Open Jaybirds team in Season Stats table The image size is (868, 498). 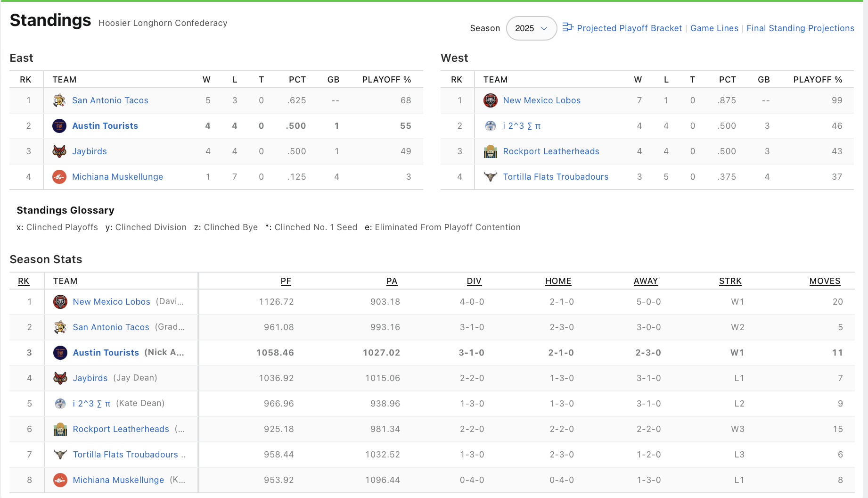pos(90,378)
